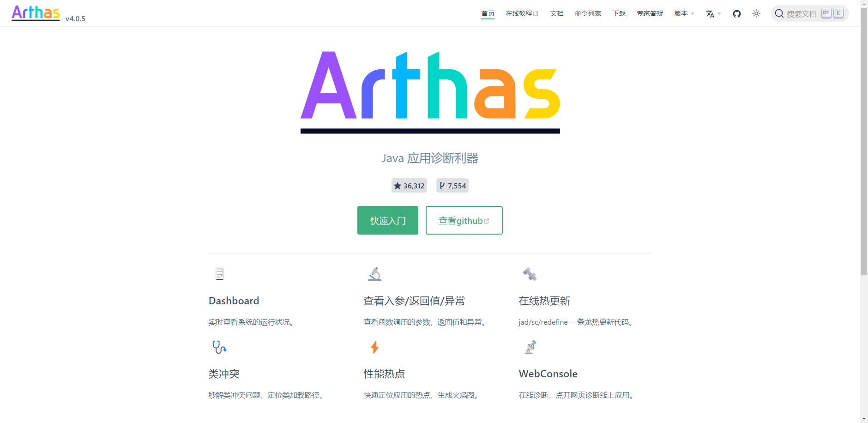Viewport: 868px width, 423px height.
Task: Toggle the light/dark theme sun icon
Action: pyautogui.click(x=756, y=13)
